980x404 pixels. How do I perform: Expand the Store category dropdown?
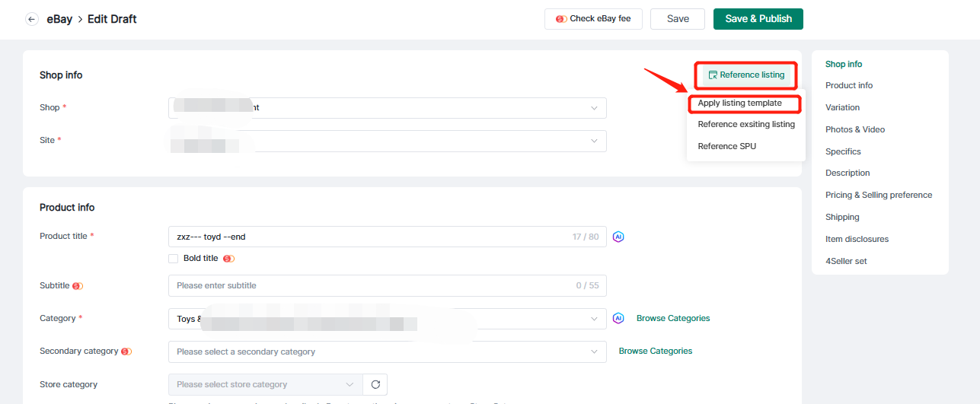click(x=265, y=384)
